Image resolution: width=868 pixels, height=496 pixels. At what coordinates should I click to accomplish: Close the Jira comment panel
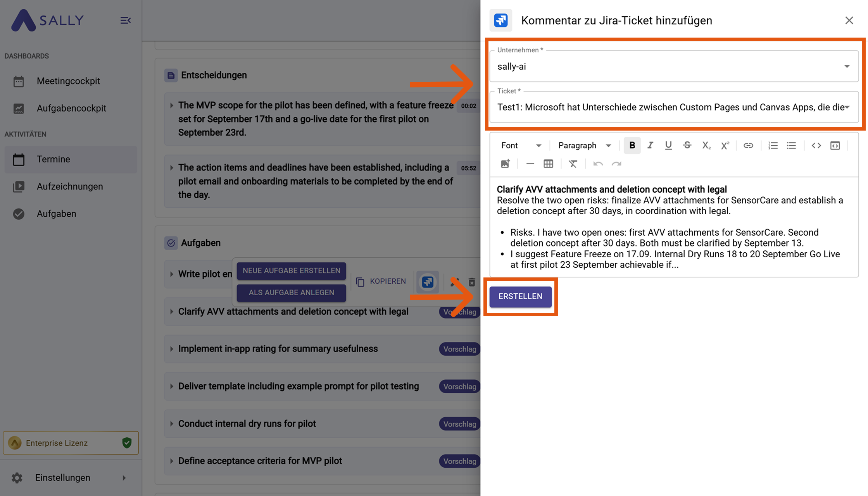tap(849, 21)
